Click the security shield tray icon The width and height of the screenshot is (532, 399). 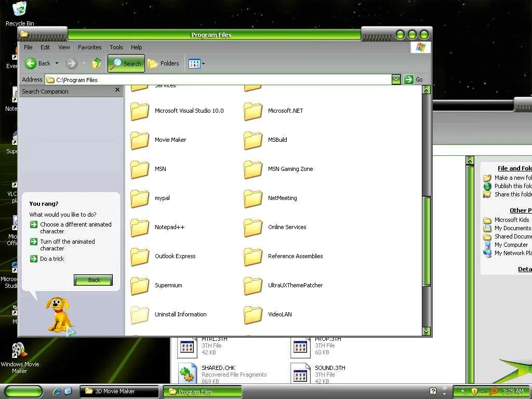pos(474,392)
